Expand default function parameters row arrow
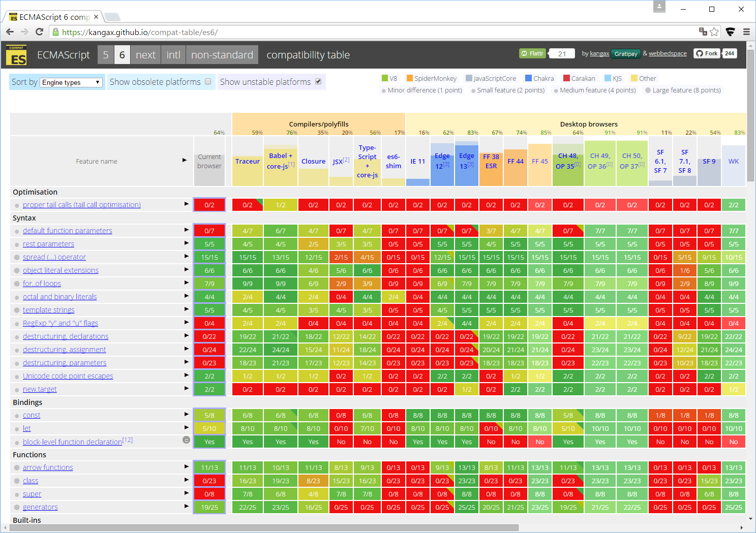 coord(186,230)
